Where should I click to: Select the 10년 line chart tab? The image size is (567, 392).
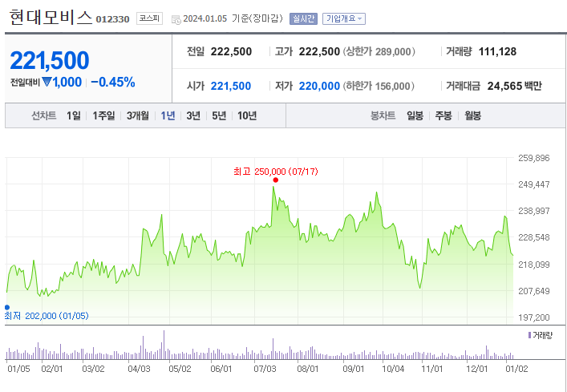247,115
